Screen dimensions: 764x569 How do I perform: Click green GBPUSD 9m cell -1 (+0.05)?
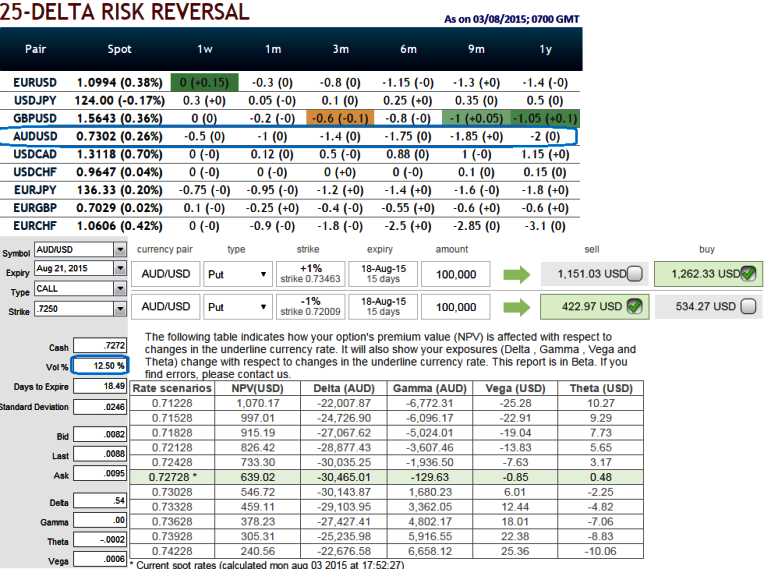tap(476, 118)
